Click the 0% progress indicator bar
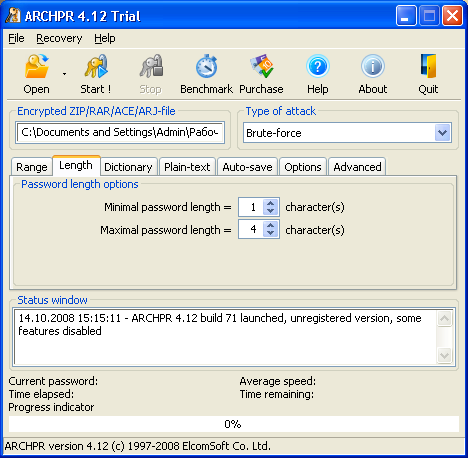The width and height of the screenshot is (468, 458). tap(234, 424)
